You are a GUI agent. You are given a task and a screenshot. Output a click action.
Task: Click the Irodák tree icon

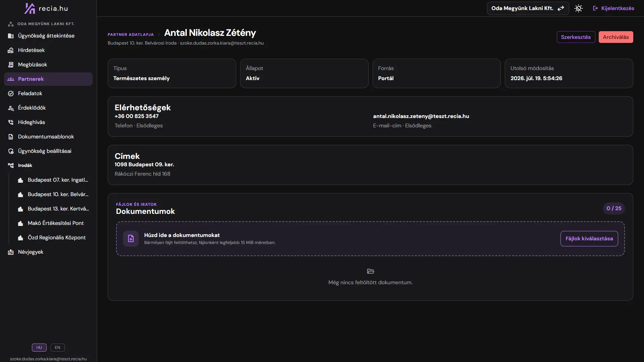pos(11,166)
